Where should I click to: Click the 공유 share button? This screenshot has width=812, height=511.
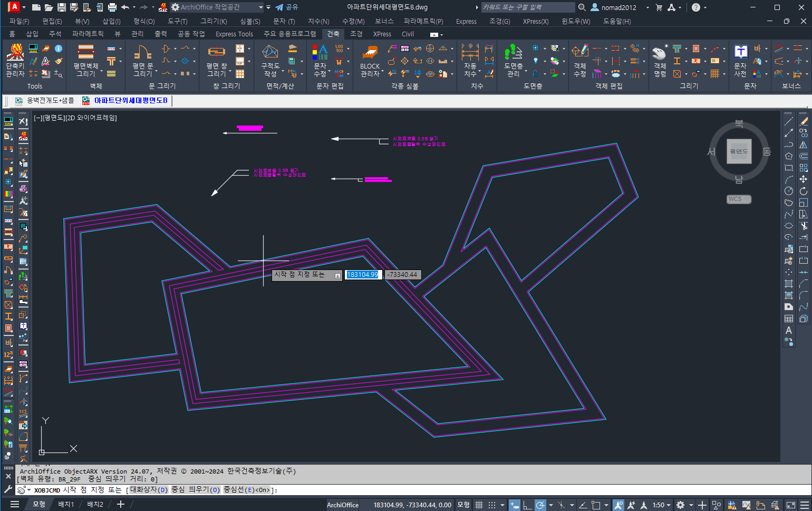287,7
